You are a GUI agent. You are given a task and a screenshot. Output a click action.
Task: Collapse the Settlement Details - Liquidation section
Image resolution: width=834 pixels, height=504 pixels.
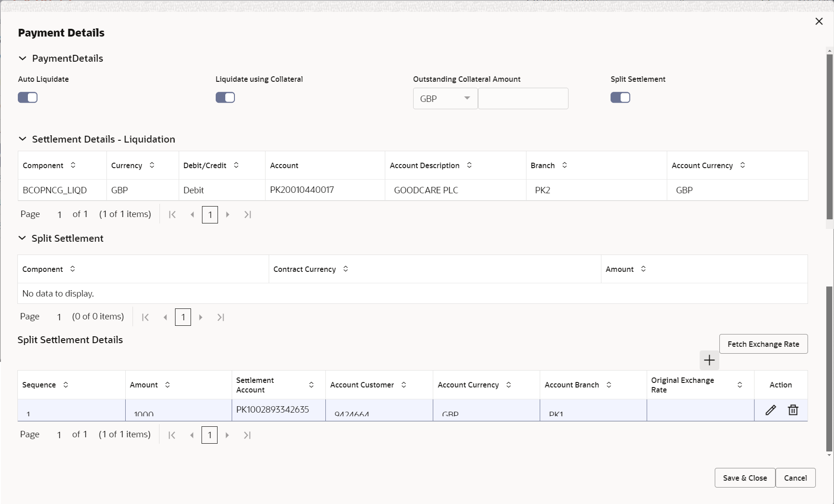click(x=22, y=139)
